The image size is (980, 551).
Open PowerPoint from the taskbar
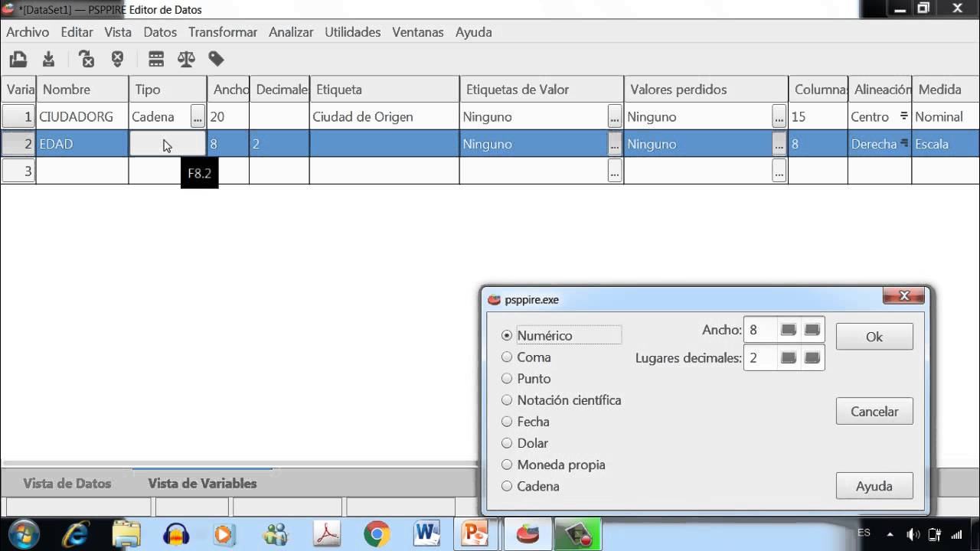tap(476, 533)
